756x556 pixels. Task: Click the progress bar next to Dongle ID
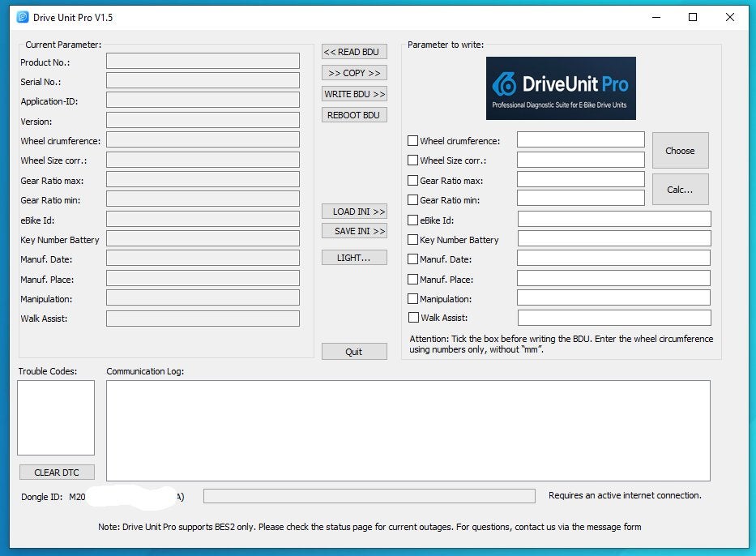point(369,496)
